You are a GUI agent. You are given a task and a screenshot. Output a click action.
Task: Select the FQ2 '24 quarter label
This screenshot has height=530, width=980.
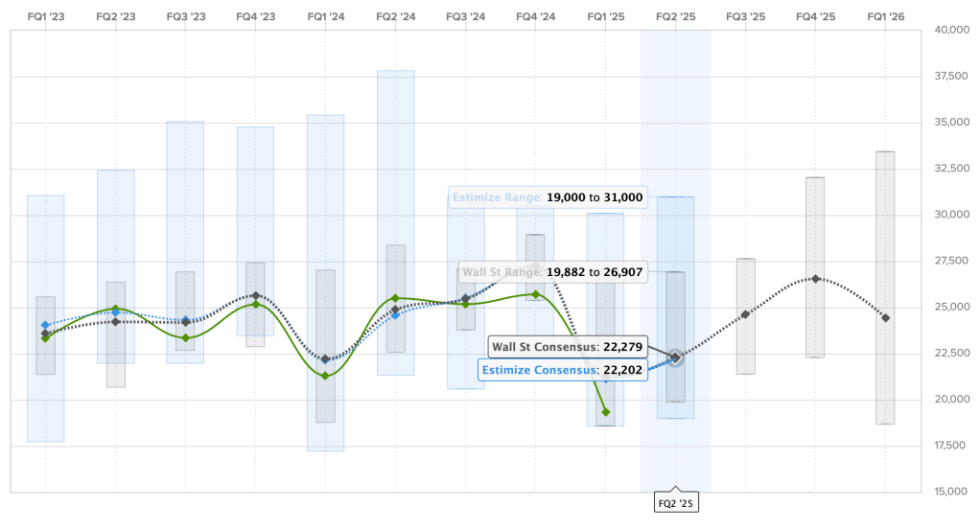tap(395, 17)
